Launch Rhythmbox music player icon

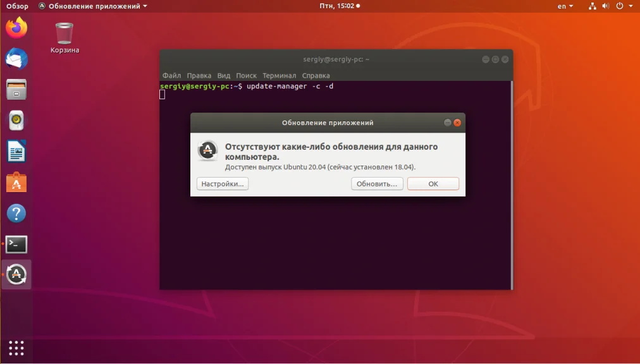pyautogui.click(x=16, y=120)
